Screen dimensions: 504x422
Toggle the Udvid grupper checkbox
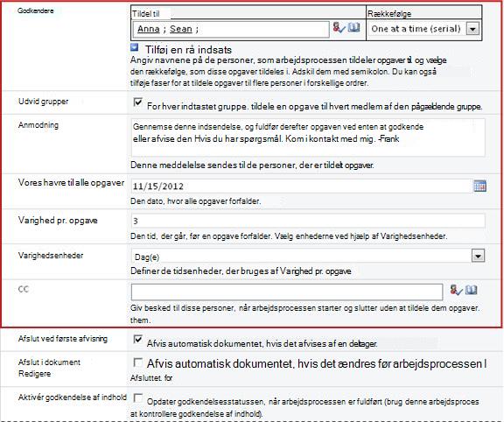click(138, 102)
